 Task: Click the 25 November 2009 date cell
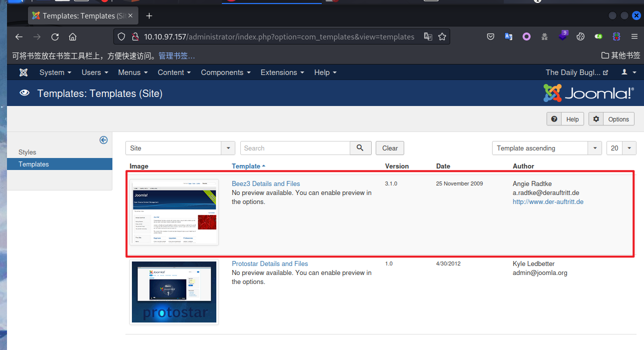(460, 183)
